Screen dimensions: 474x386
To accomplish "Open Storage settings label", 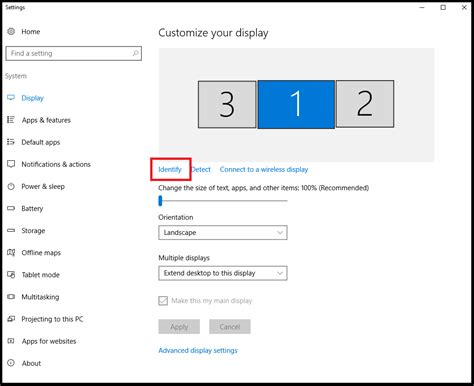I will click(x=33, y=231).
